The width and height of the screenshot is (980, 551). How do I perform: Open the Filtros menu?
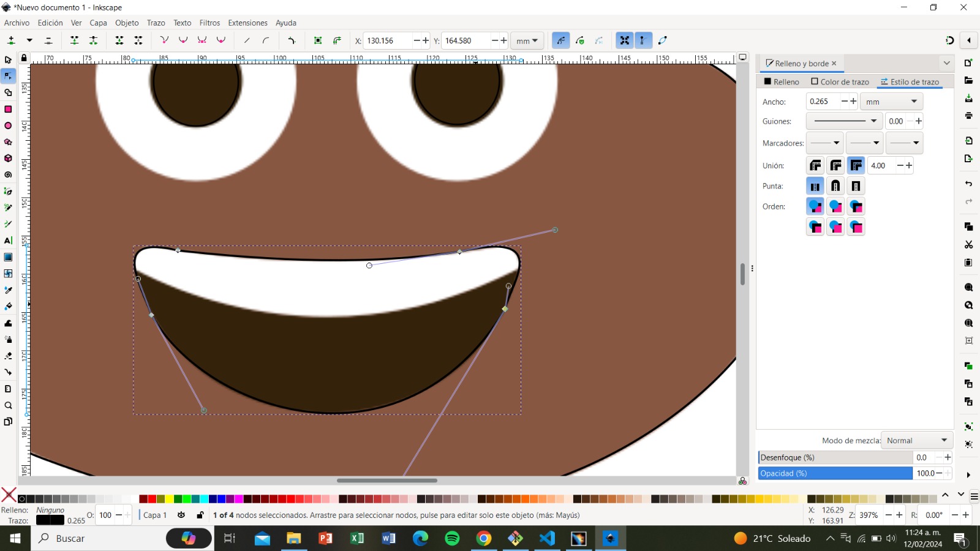209,23
